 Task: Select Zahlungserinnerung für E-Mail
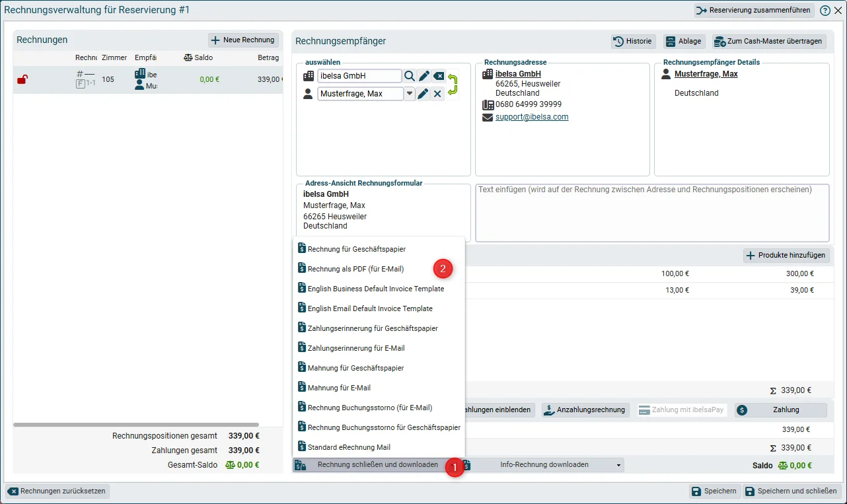click(379, 348)
